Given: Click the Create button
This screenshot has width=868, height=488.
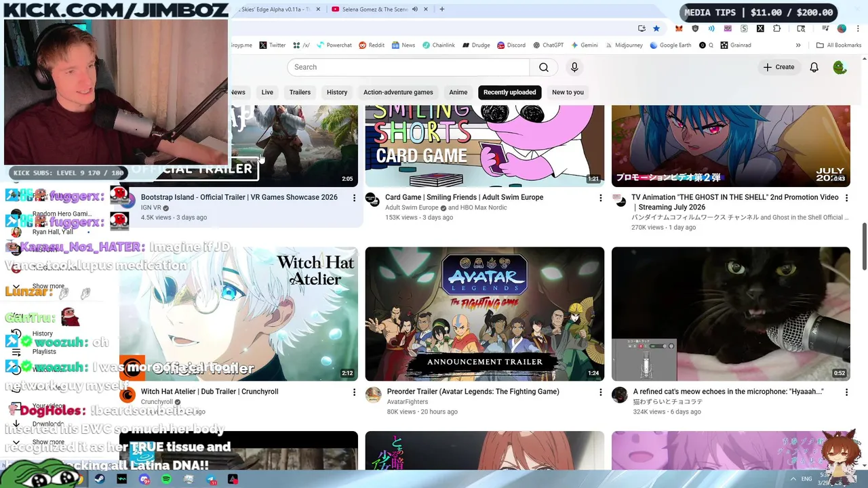Looking at the screenshot, I should point(778,67).
